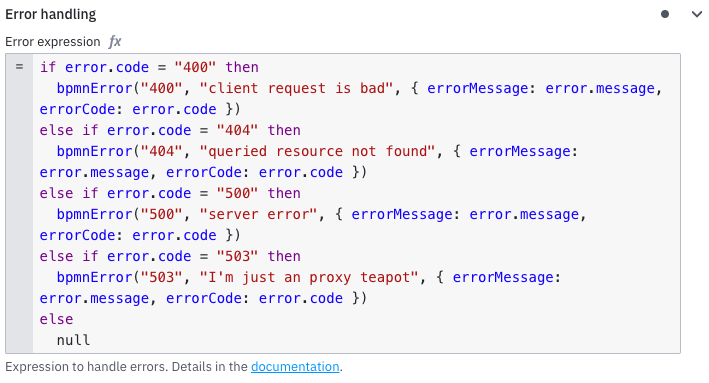The image size is (709, 383).
Task: Click the Error expression field label
Action: point(52,42)
